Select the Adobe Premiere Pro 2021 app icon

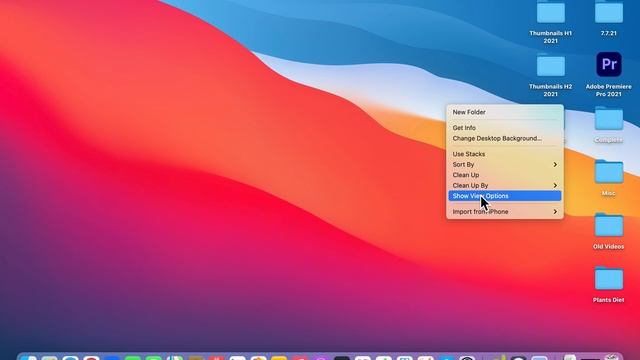[609, 64]
